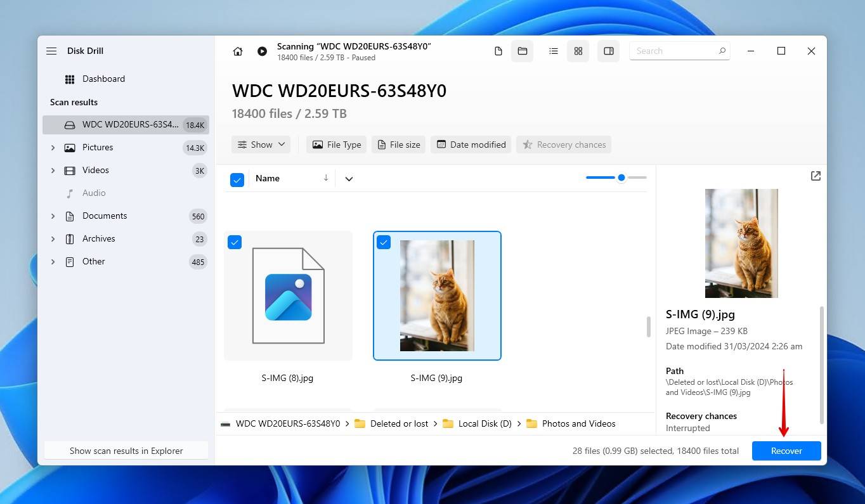865x504 pixels.
Task: Click the blue Recover button
Action: (x=786, y=451)
